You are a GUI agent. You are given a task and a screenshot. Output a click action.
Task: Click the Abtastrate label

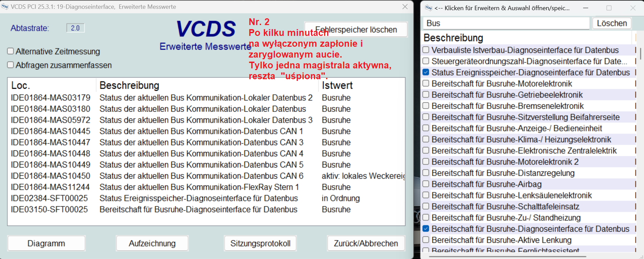30,28
